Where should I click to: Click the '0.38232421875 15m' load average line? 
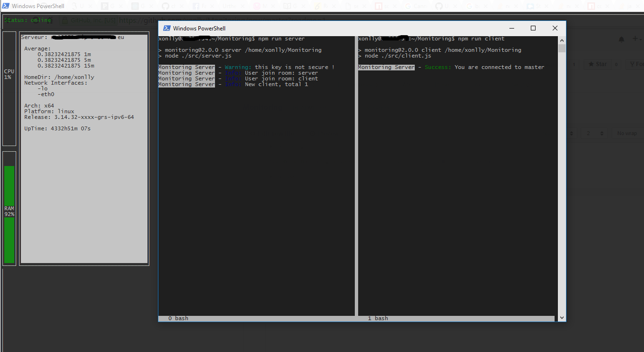pyautogui.click(x=66, y=66)
